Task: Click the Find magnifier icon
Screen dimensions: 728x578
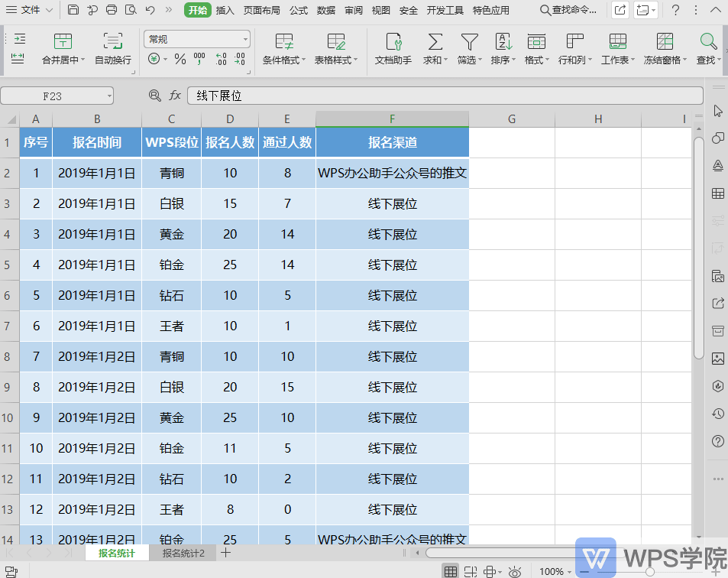Action: click(708, 41)
